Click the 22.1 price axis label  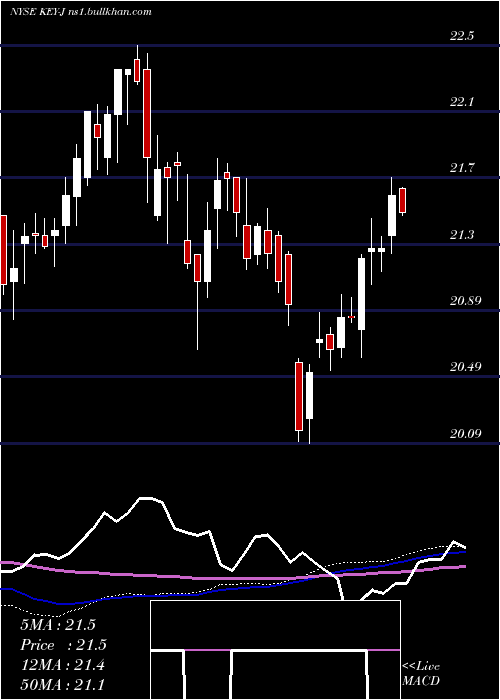[x=462, y=102]
